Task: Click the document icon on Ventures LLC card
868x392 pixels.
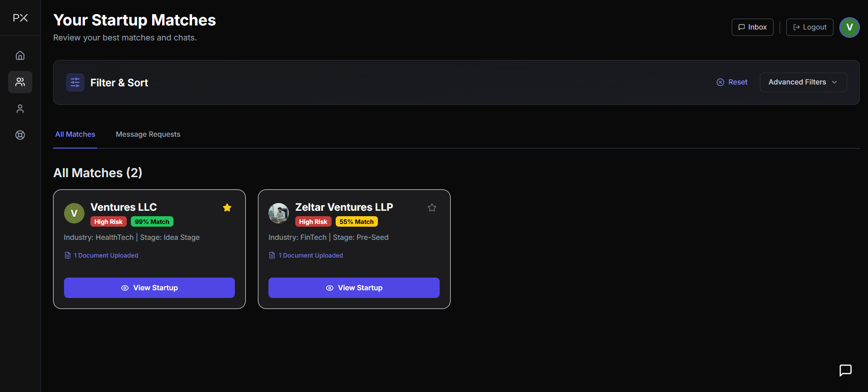Action: [x=68, y=255]
